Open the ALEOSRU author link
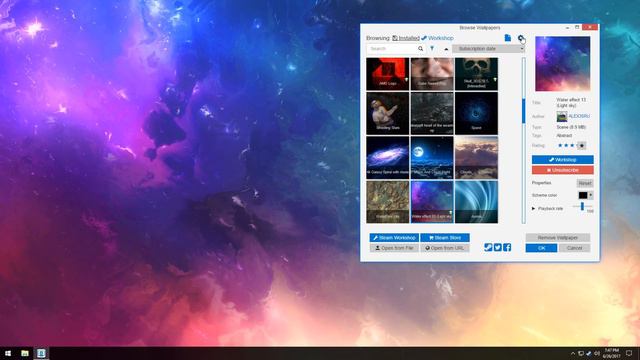The width and height of the screenshot is (640, 360). point(579,116)
